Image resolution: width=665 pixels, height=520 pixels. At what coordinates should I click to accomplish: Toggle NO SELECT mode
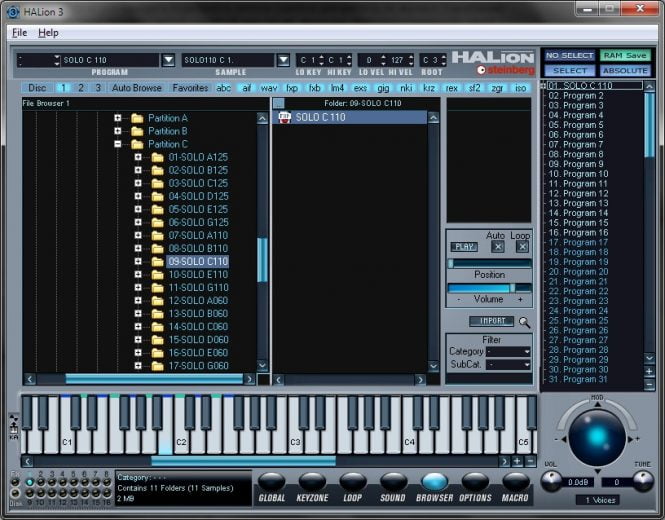point(570,56)
